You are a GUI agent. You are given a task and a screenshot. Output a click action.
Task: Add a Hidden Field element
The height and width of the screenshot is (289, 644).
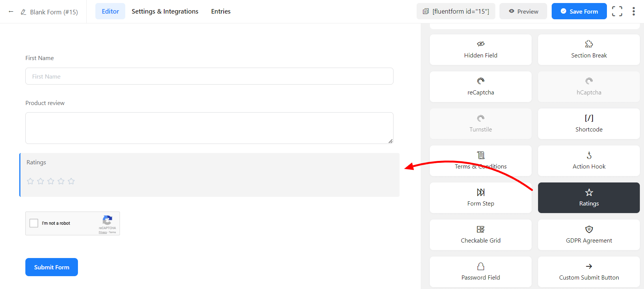tap(481, 49)
